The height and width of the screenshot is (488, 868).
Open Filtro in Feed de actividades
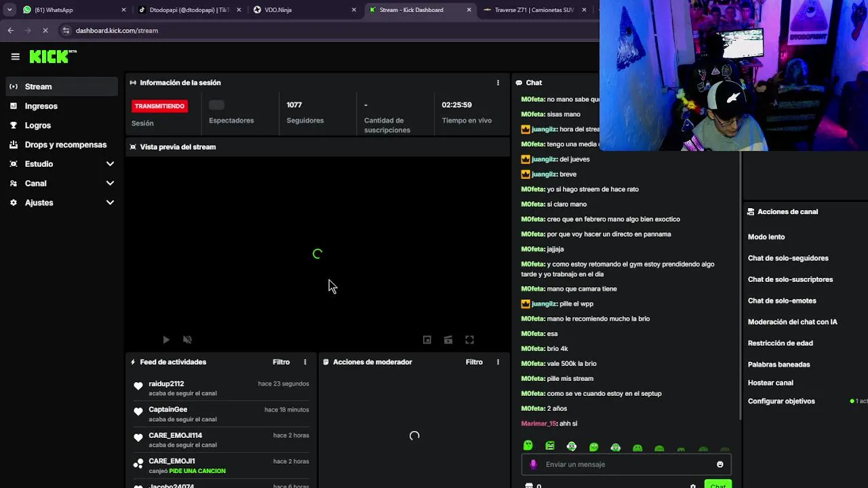[281, 362]
